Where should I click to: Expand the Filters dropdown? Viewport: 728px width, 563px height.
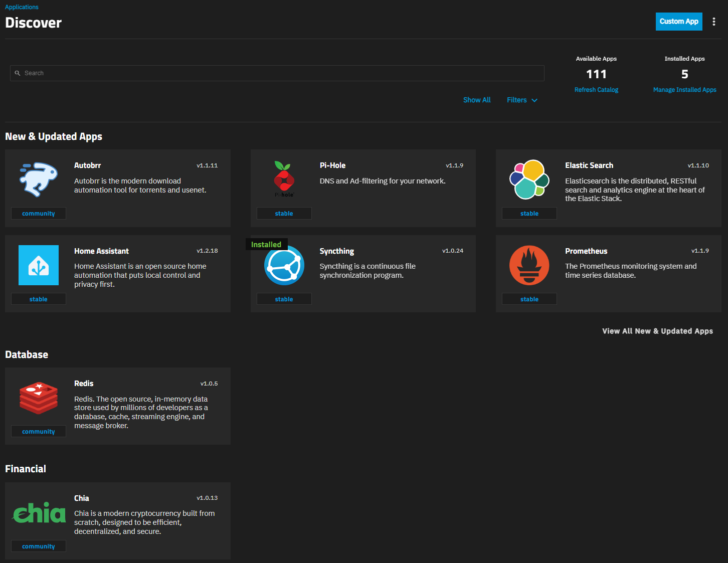[522, 100]
